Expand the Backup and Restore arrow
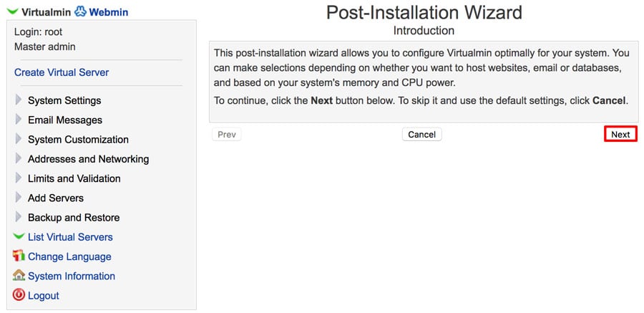Viewport: 644px width, 313px height. (x=19, y=217)
